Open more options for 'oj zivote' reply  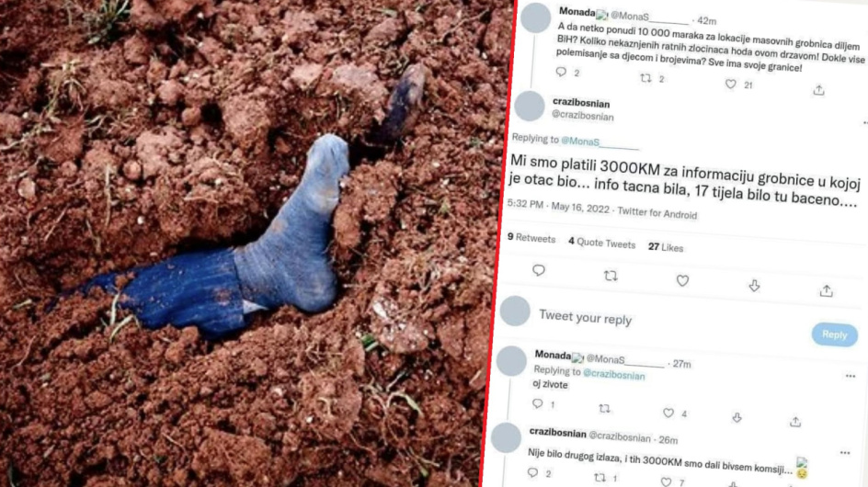pyautogui.click(x=851, y=377)
